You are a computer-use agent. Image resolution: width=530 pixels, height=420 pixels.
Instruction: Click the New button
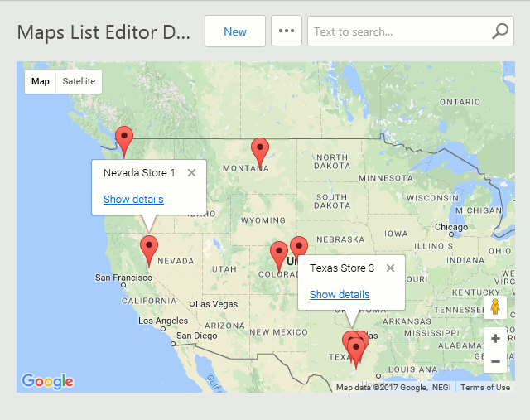235,31
